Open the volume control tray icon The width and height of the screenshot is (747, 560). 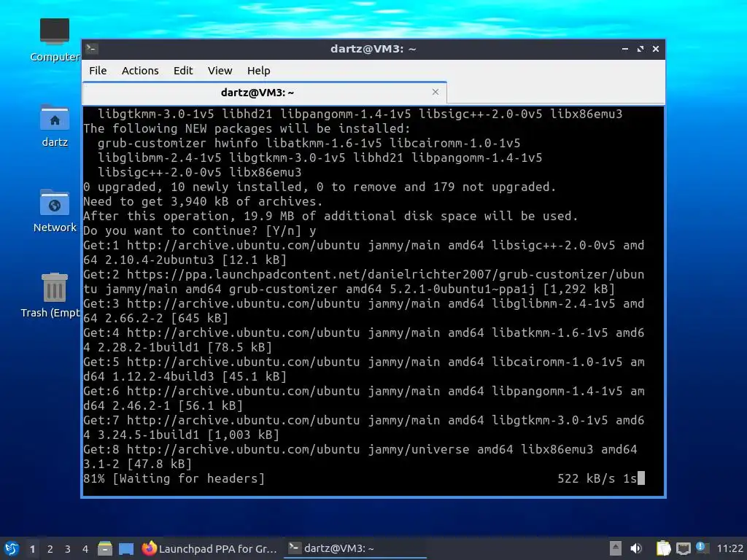click(635, 548)
